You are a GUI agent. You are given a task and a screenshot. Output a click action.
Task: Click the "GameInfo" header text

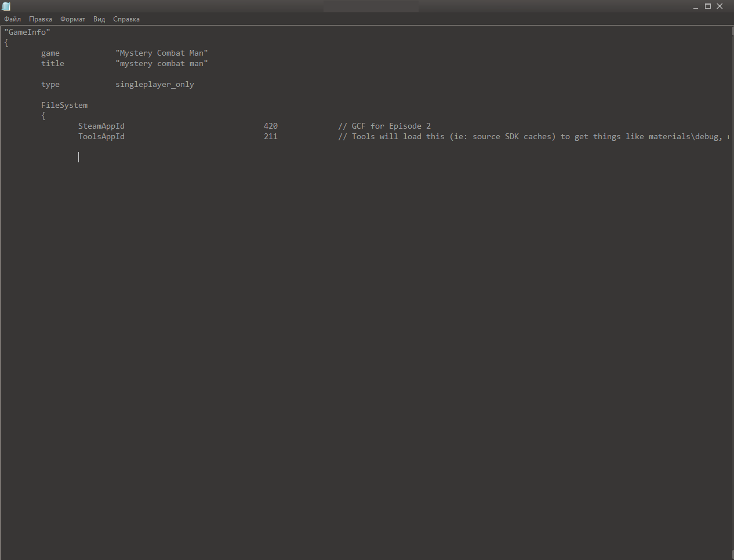click(27, 32)
